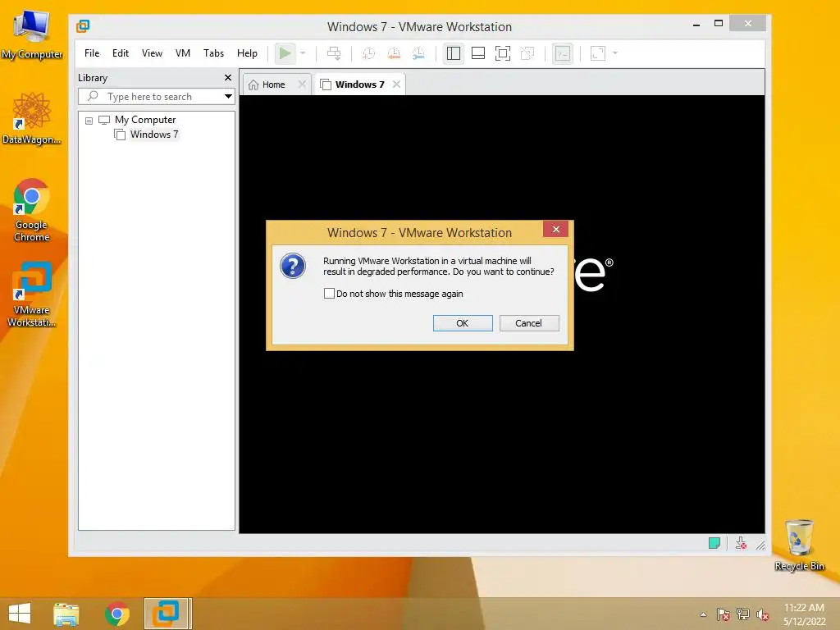Image resolution: width=840 pixels, height=630 pixels.
Task: Click the Windows Start button
Action: pyautogui.click(x=20, y=614)
